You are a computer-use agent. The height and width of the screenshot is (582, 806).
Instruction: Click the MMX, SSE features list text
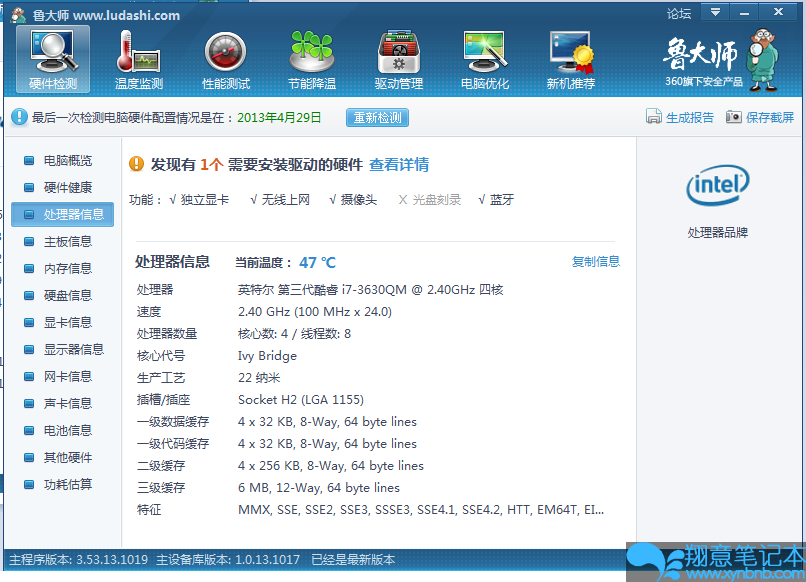421,510
